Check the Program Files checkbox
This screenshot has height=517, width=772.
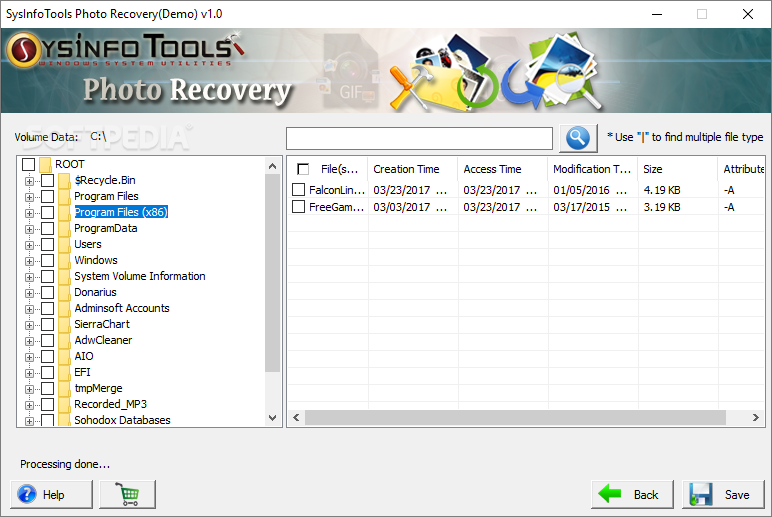(48, 196)
